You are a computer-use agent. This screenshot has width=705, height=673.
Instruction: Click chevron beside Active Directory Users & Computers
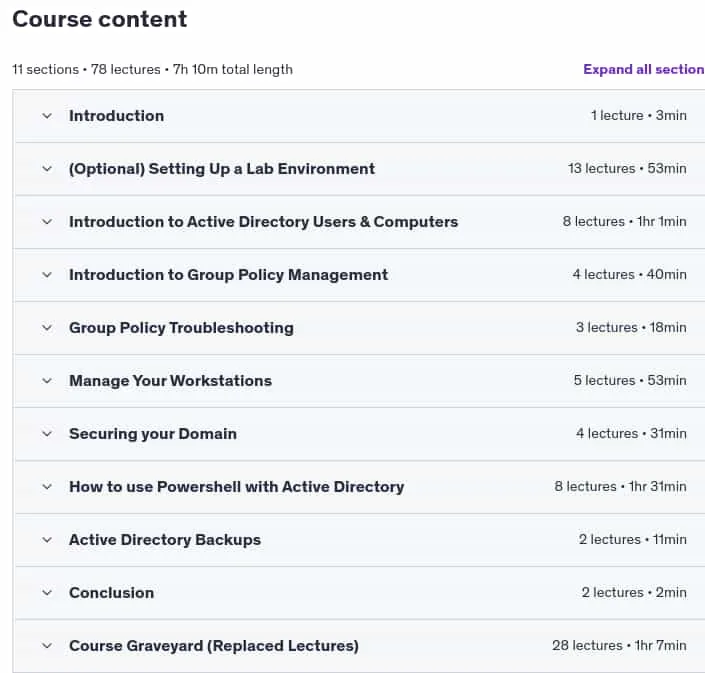tap(47, 222)
